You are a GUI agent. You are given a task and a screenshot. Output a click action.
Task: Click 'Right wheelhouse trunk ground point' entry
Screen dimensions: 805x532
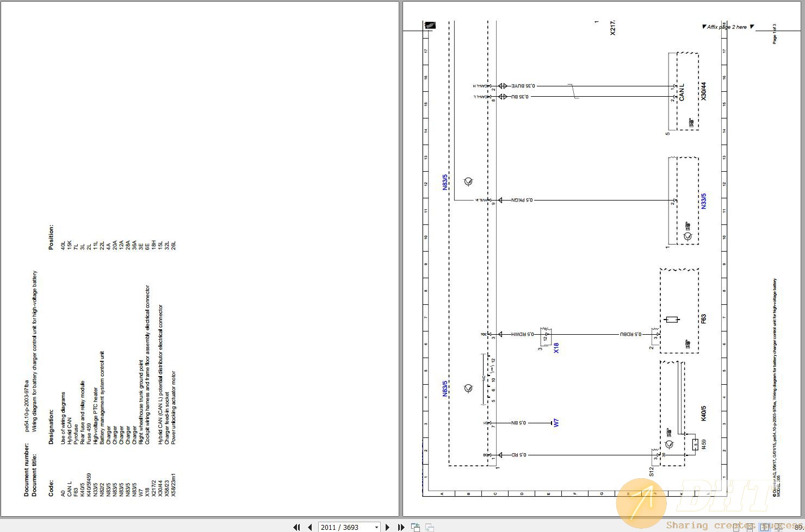coord(140,402)
